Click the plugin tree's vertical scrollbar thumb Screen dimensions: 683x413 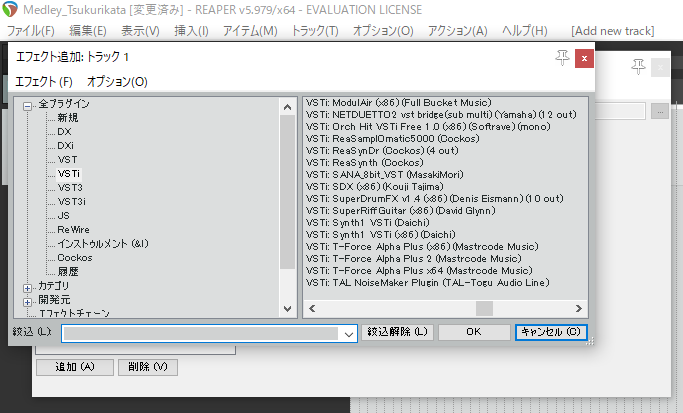pyautogui.click(x=287, y=192)
